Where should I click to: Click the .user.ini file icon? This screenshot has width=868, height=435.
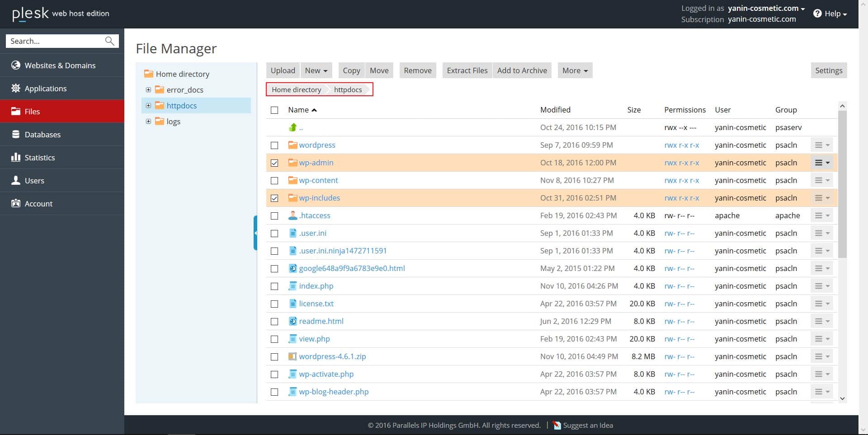click(293, 233)
